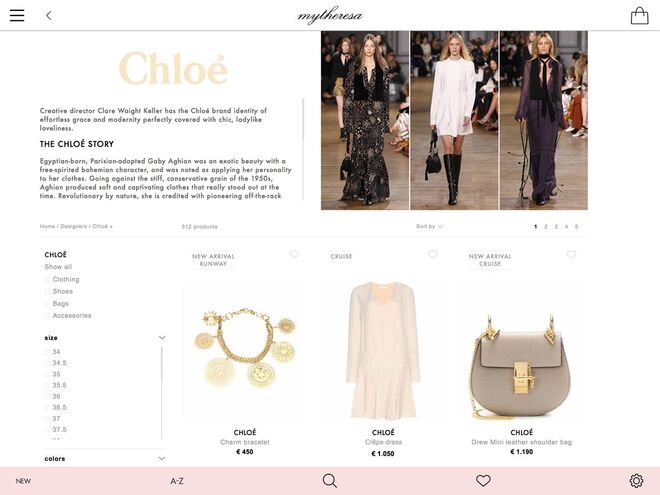
Task: Click Designers in the breadcrumb
Action: coord(74,226)
